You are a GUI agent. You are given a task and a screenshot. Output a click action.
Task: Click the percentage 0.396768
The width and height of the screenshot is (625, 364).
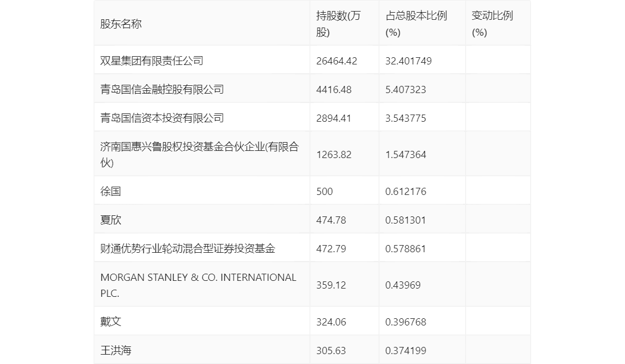pos(406,322)
